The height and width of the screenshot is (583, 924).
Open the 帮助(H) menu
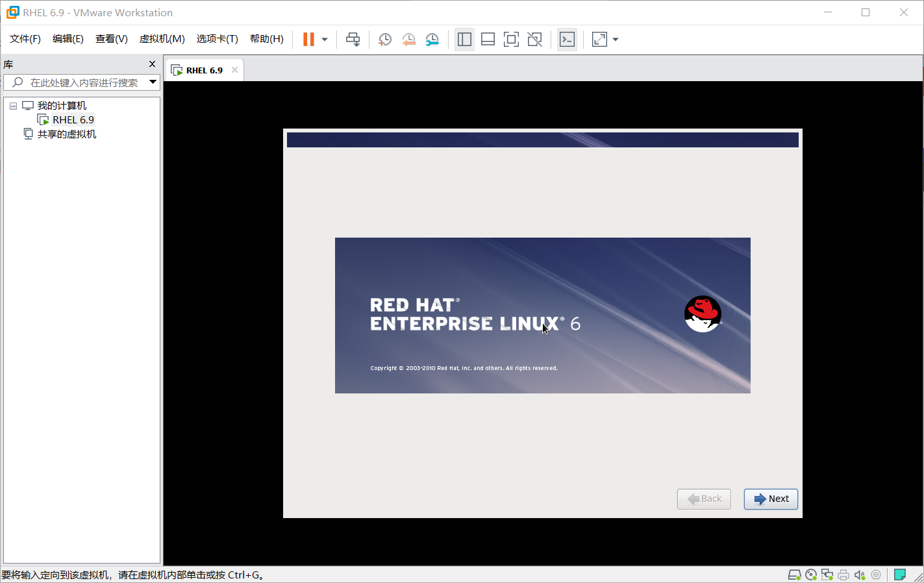pyautogui.click(x=267, y=39)
